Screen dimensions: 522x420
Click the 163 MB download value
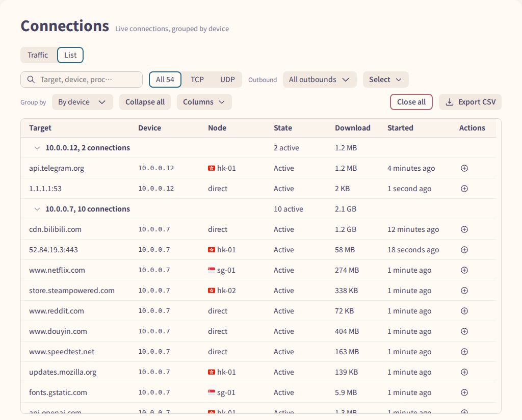(347, 351)
